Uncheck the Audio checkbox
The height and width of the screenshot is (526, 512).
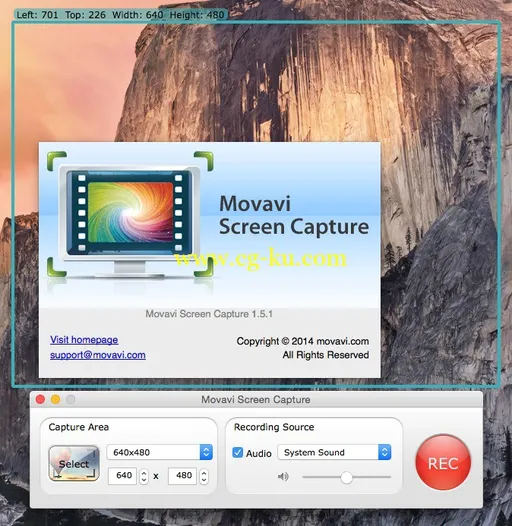(238, 453)
